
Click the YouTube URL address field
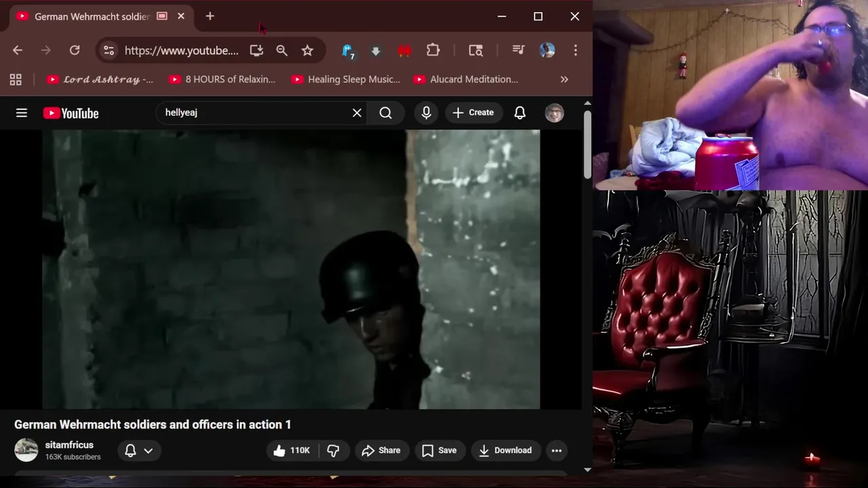[x=182, y=50]
